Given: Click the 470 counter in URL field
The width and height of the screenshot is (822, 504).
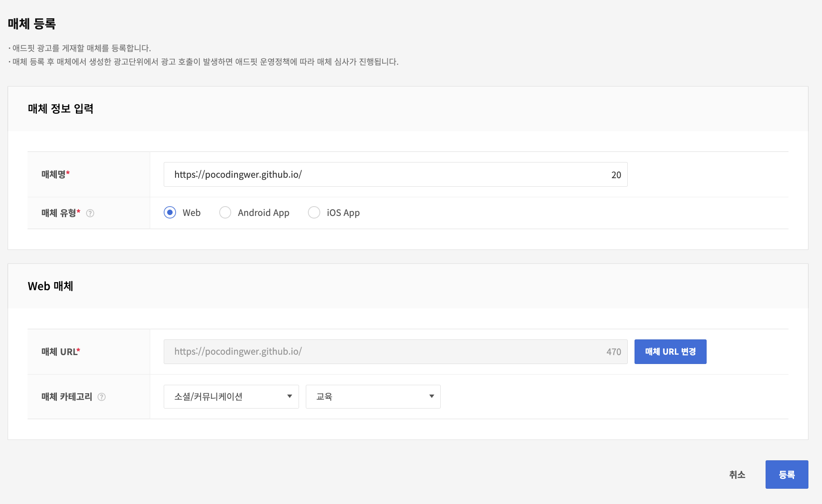Looking at the screenshot, I should point(613,352).
